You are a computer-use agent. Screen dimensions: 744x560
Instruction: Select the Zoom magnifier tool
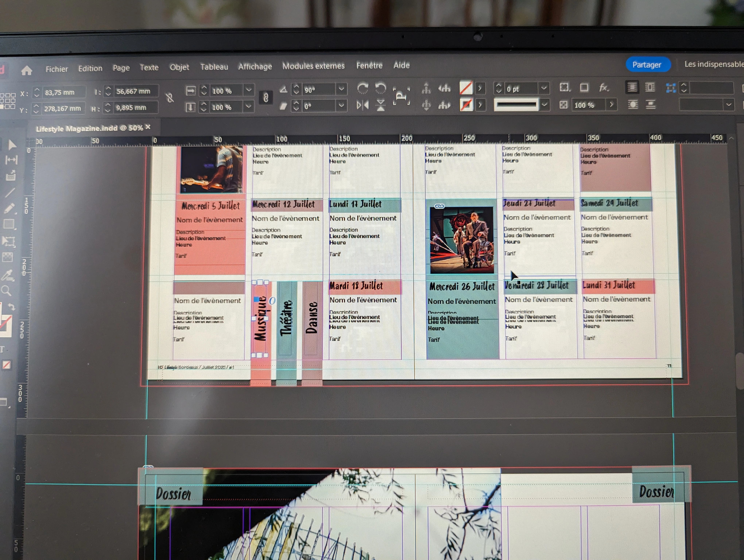pos(6,290)
